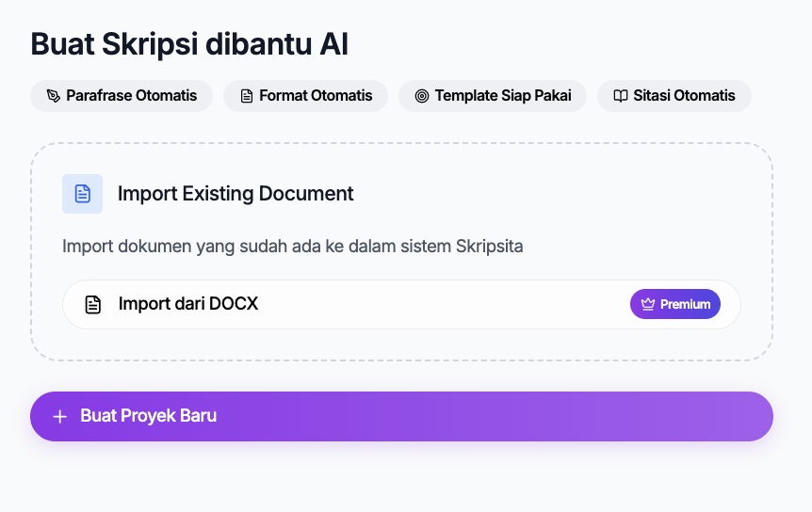Viewport: 812px width, 512px height.
Task: Choose the Sitasi Otomatis chip label
Action: (x=684, y=96)
